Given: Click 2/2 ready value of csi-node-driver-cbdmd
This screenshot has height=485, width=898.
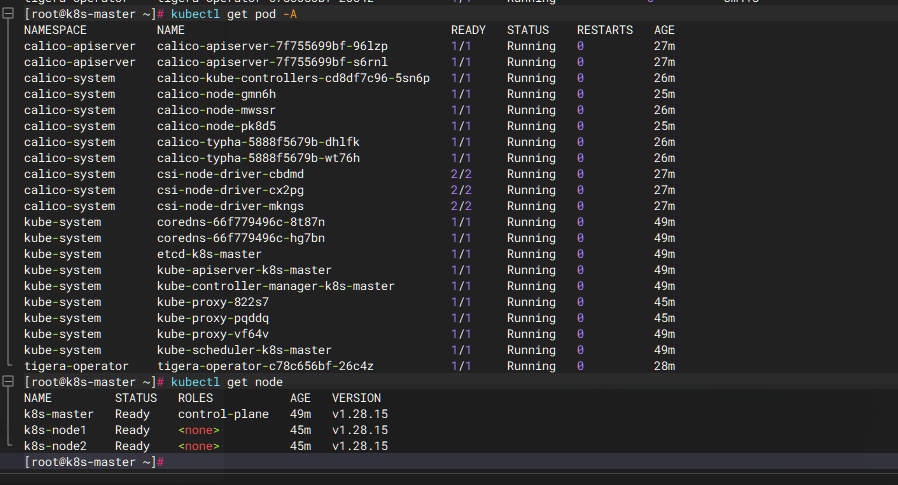Looking at the screenshot, I should tap(461, 174).
